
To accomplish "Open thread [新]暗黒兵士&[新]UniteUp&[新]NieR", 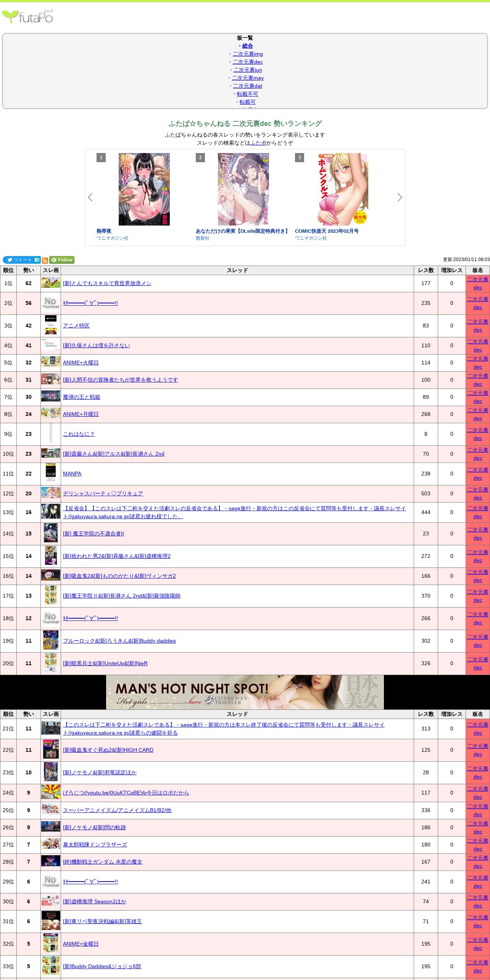I will pos(105,663).
